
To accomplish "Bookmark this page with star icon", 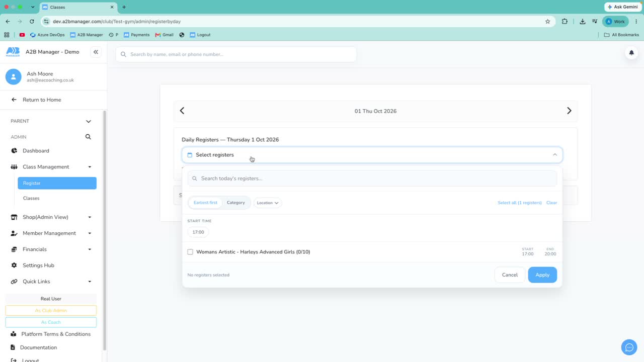I will click(547, 22).
